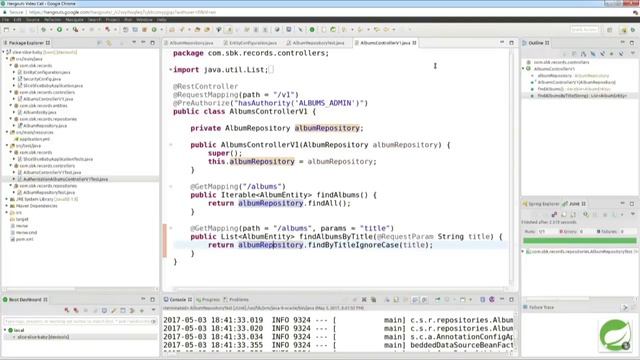Collapse the local node in Boot Dashboard
Screen dimensions: 640x360
(x=5, y=330)
